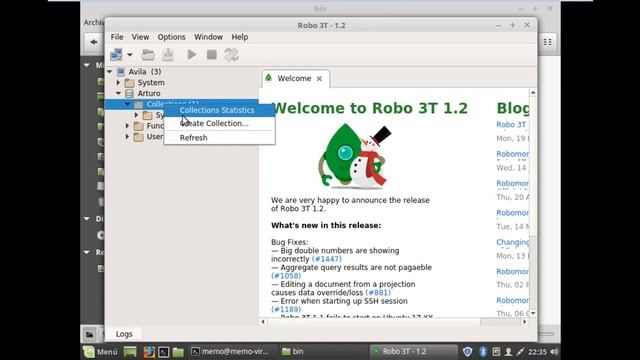Open the files launcher in the taskbar
The image size is (640, 360).
pyautogui.click(x=178, y=351)
